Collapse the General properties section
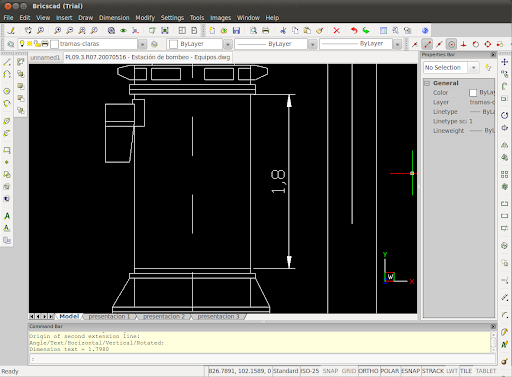Image resolution: width=512 pixels, height=377 pixels. [x=427, y=83]
